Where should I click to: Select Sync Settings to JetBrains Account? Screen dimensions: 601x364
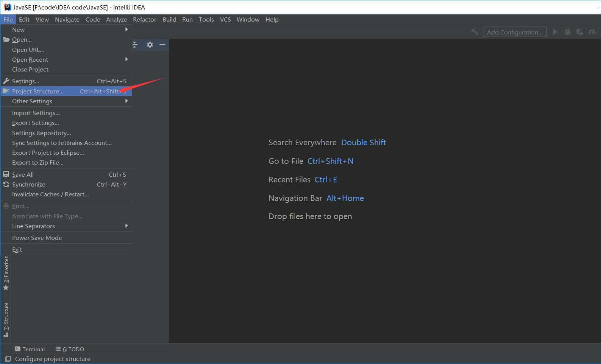(66, 143)
